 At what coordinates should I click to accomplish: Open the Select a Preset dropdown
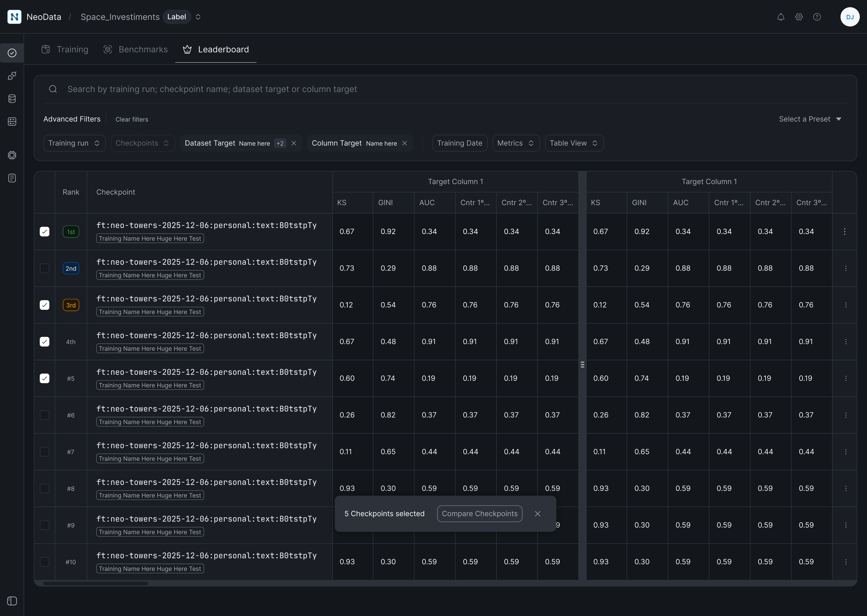click(810, 119)
